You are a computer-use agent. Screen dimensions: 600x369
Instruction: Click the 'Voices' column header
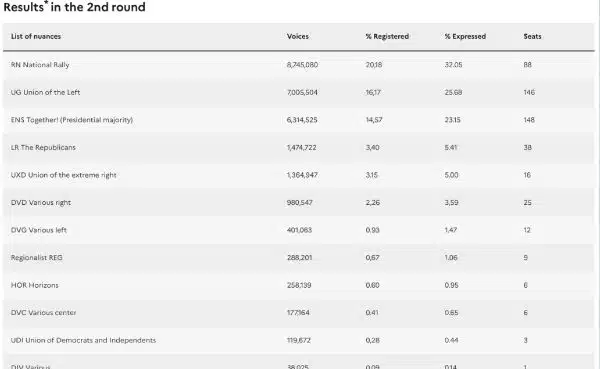tap(298, 36)
